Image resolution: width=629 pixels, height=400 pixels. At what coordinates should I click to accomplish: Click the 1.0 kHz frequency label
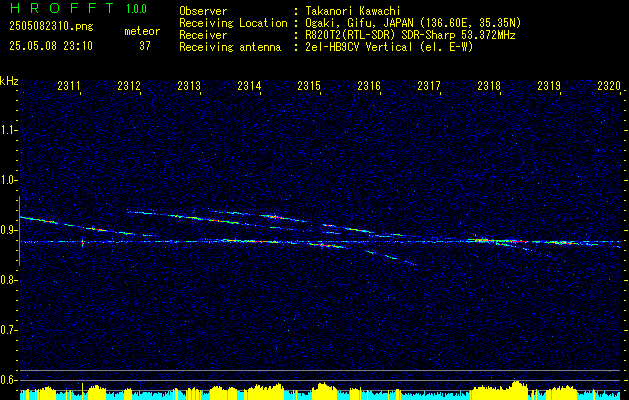pos(8,180)
